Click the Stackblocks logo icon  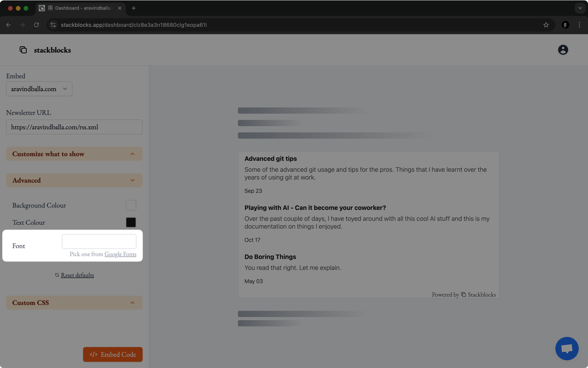pyautogui.click(x=24, y=49)
